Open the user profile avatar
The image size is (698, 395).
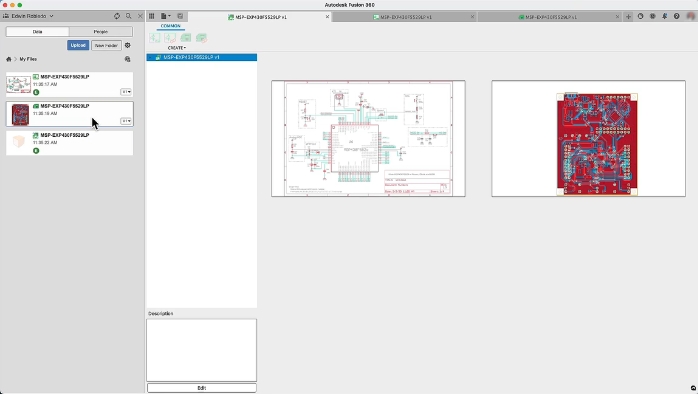point(690,16)
